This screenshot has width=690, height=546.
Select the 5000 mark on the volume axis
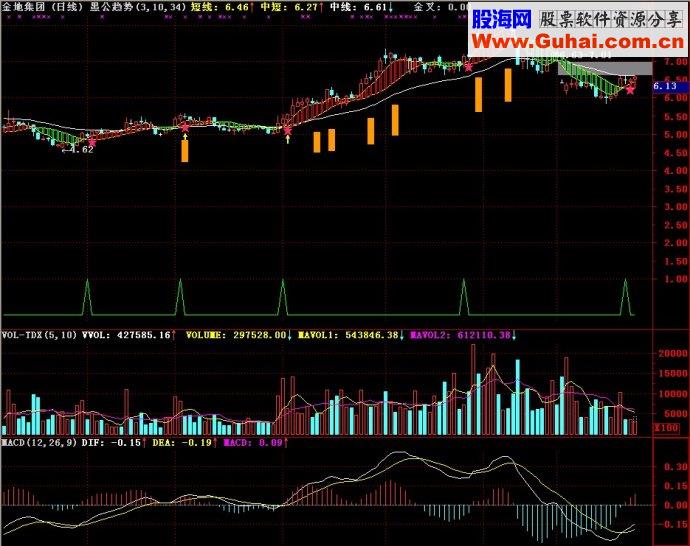pyautogui.click(x=675, y=414)
